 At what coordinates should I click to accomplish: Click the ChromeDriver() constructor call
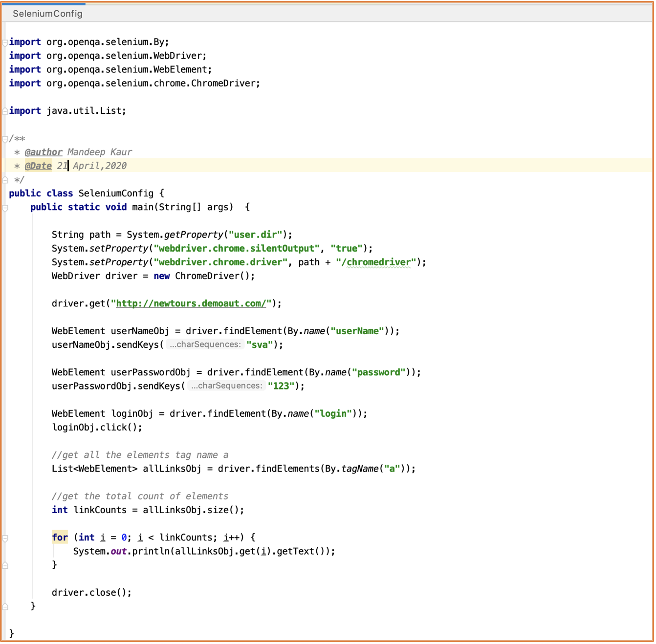click(213, 276)
